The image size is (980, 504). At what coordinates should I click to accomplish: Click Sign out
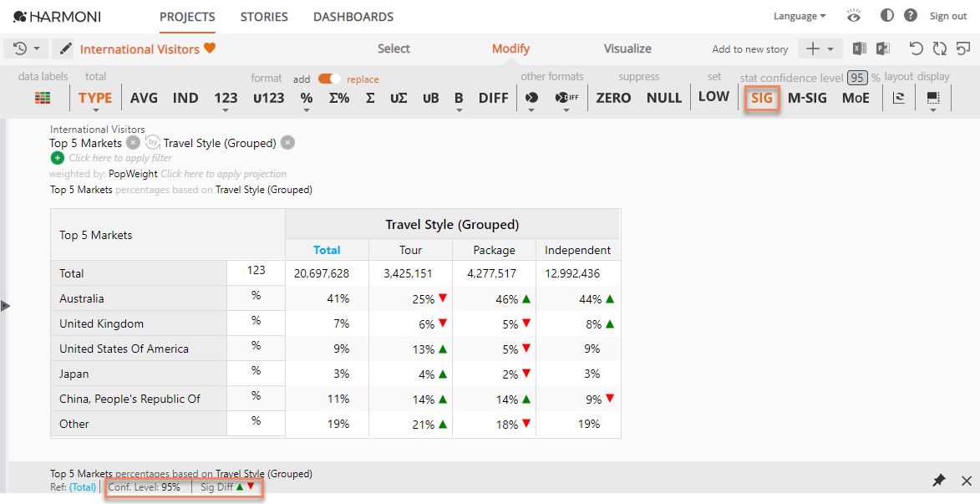click(x=948, y=16)
